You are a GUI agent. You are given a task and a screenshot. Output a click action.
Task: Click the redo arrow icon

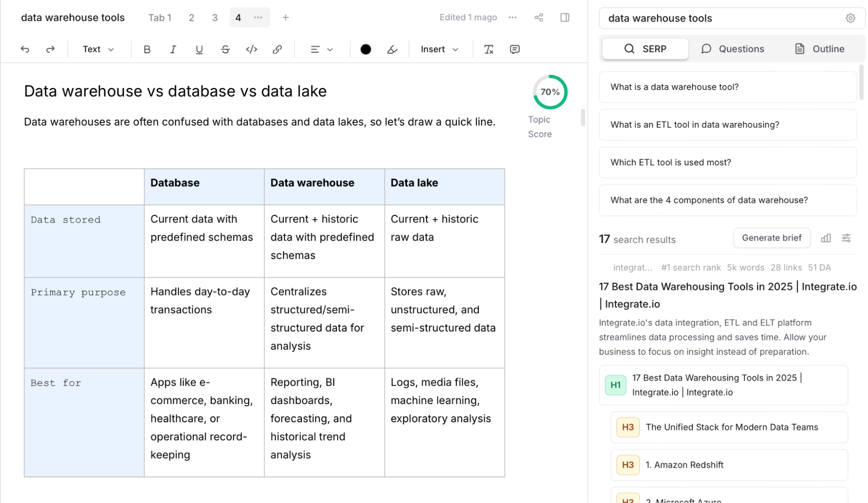pyautogui.click(x=50, y=50)
